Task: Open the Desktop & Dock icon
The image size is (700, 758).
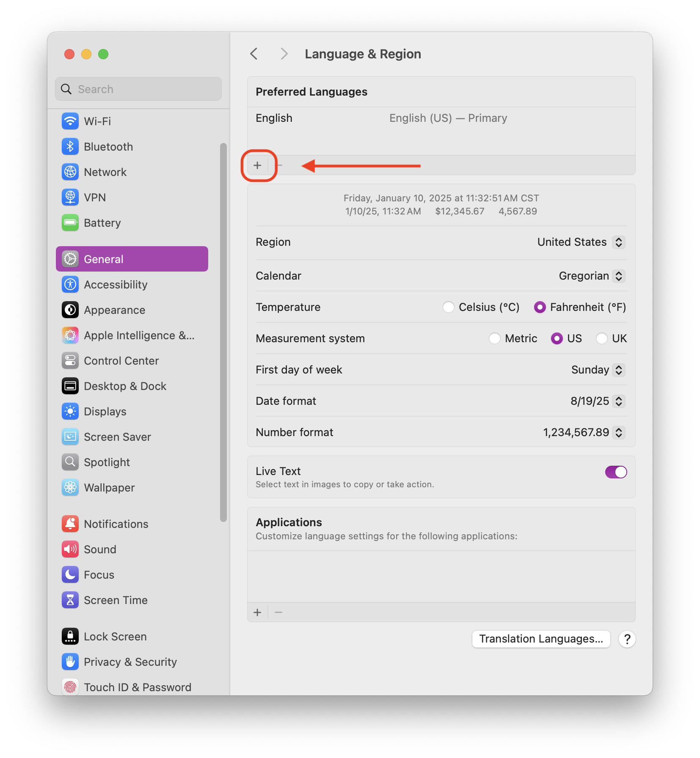Action: point(70,386)
